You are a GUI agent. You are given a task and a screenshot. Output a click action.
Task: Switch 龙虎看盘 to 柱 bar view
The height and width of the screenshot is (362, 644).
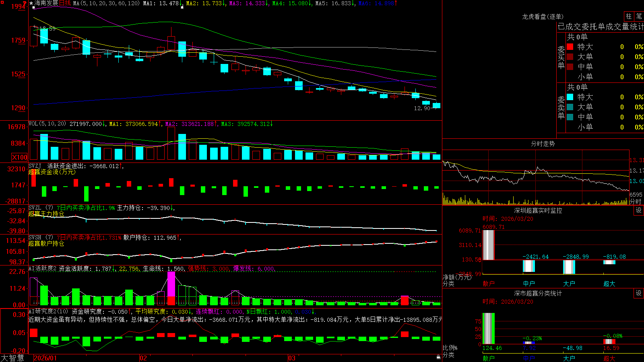[x=629, y=16]
